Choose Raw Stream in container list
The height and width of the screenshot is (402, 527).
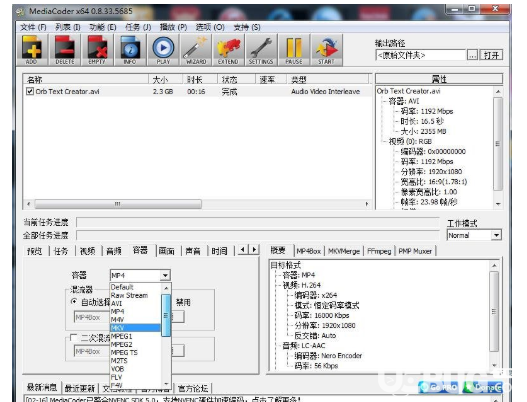pyautogui.click(x=135, y=295)
